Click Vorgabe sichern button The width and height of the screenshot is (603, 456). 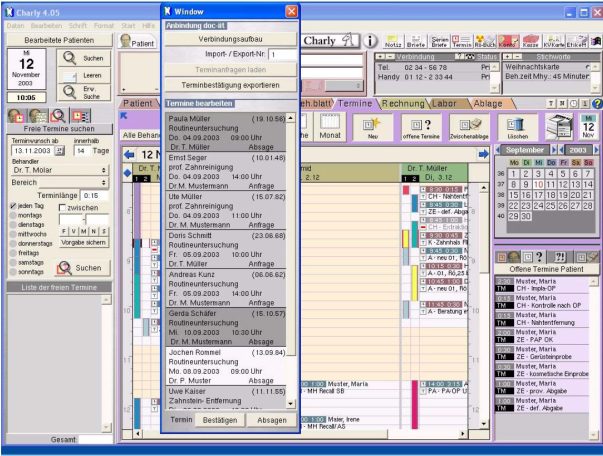pos(83,243)
